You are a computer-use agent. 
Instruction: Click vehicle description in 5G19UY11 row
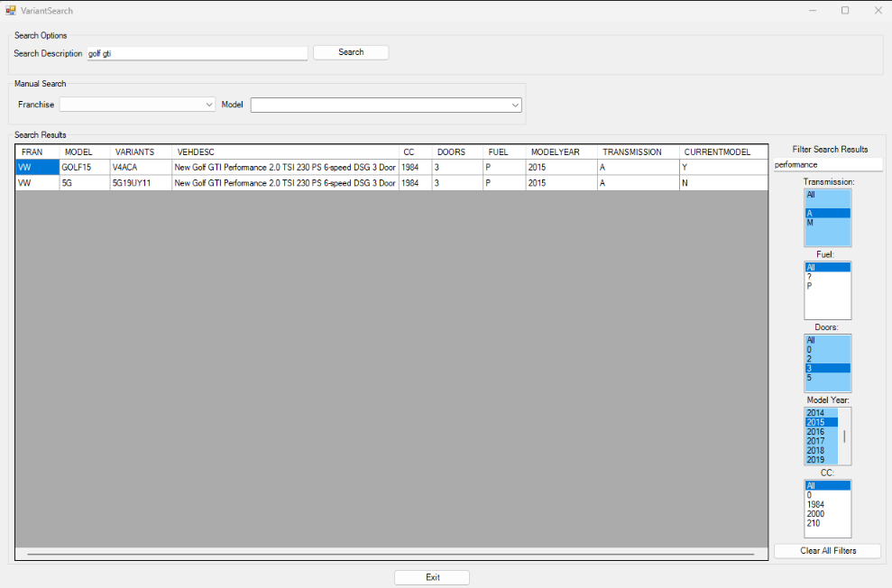(x=286, y=183)
